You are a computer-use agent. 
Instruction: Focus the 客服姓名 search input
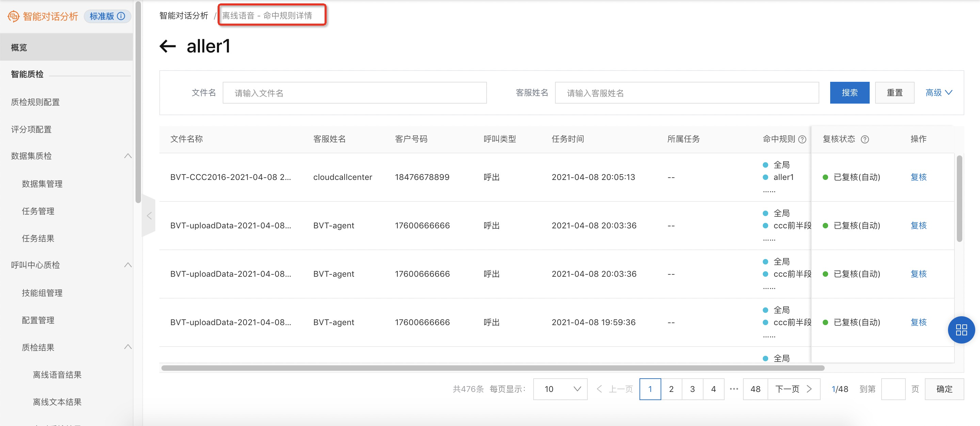click(687, 92)
